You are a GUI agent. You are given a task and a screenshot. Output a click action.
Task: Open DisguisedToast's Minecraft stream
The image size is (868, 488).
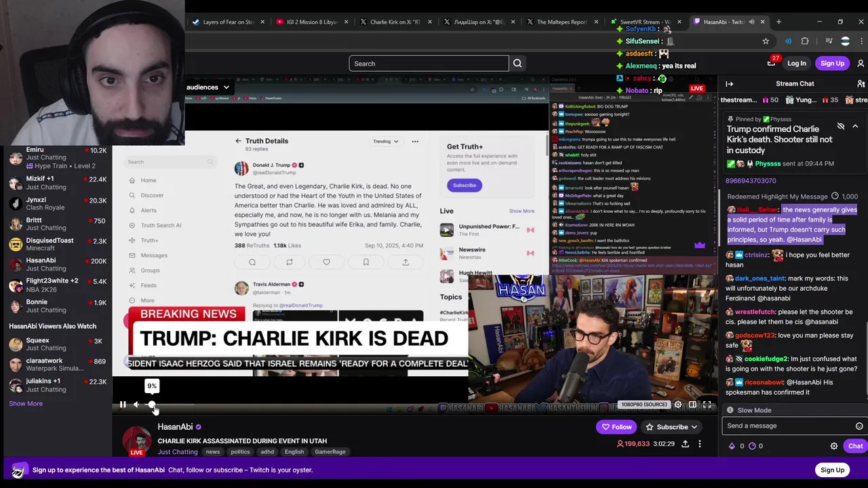coord(58,244)
